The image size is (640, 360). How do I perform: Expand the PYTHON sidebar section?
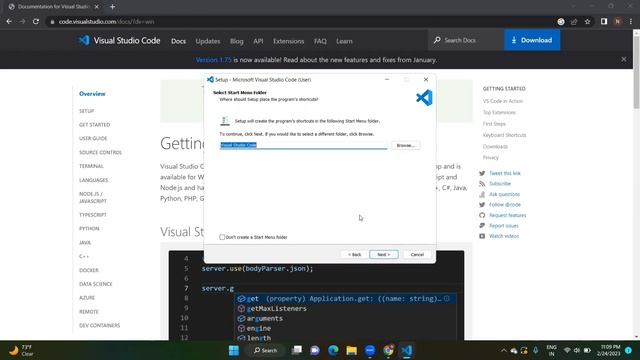point(89,229)
